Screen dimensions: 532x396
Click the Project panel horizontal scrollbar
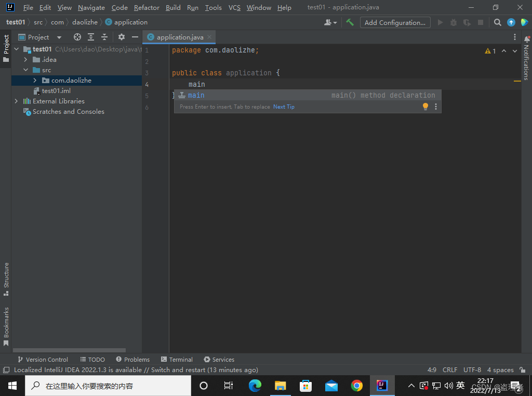click(x=69, y=350)
